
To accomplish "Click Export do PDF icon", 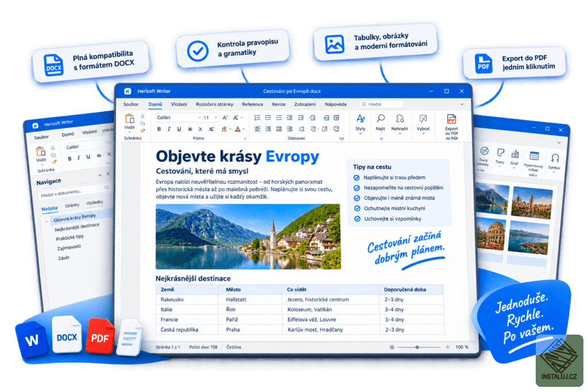I will 451,119.
